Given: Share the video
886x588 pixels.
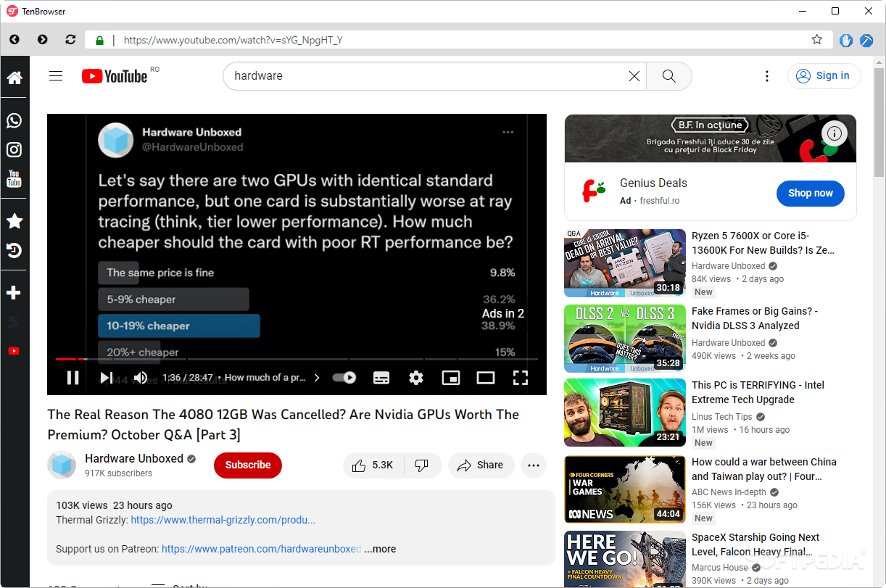Looking at the screenshot, I should pos(481,465).
